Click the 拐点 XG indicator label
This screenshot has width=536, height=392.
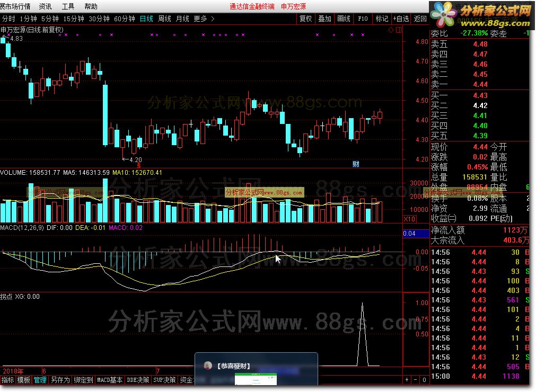(20, 297)
